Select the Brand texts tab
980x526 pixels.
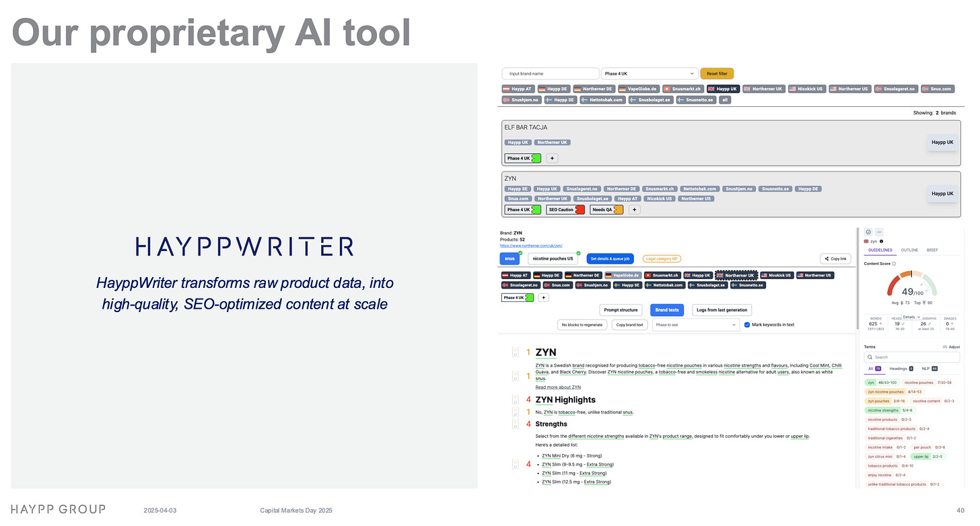coord(667,310)
